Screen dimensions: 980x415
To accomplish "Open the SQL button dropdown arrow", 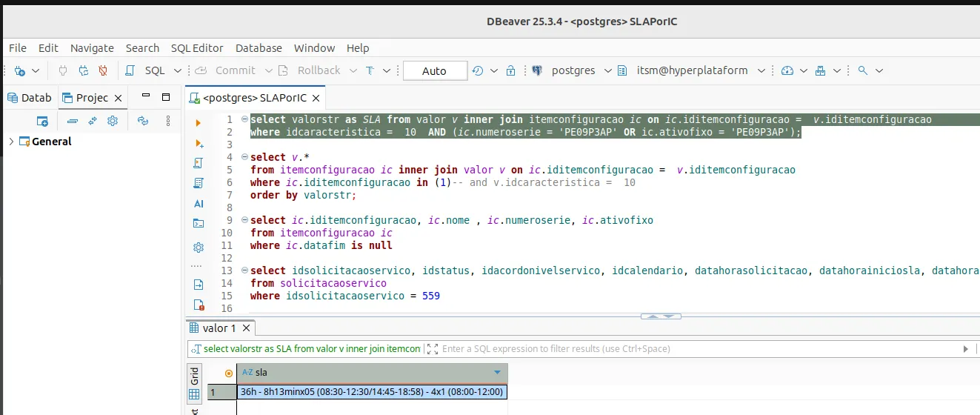I will (x=178, y=71).
